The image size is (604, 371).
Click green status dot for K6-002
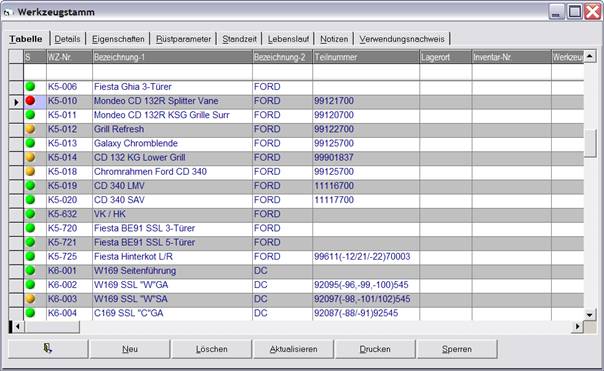pyautogui.click(x=30, y=285)
